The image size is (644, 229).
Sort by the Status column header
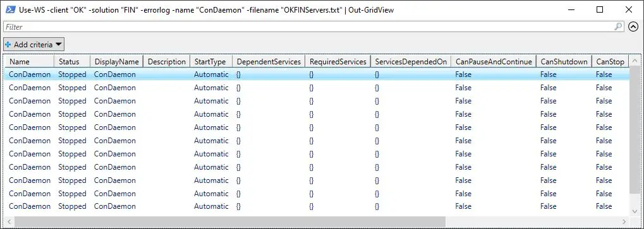[72, 61]
